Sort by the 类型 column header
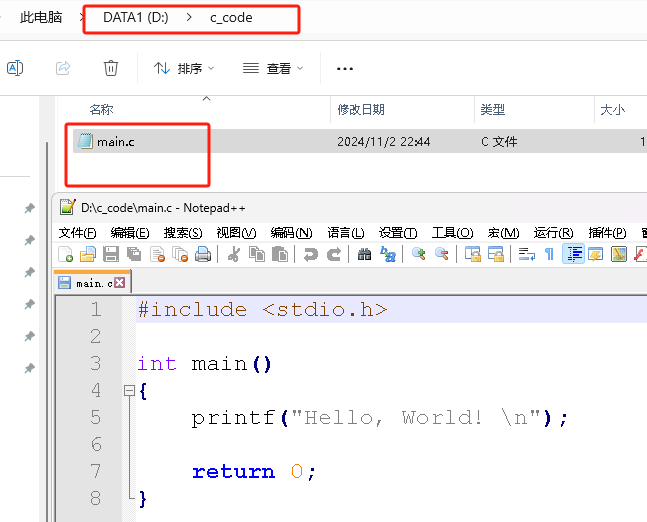Image resolution: width=647 pixels, height=522 pixels. coord(493,110)
